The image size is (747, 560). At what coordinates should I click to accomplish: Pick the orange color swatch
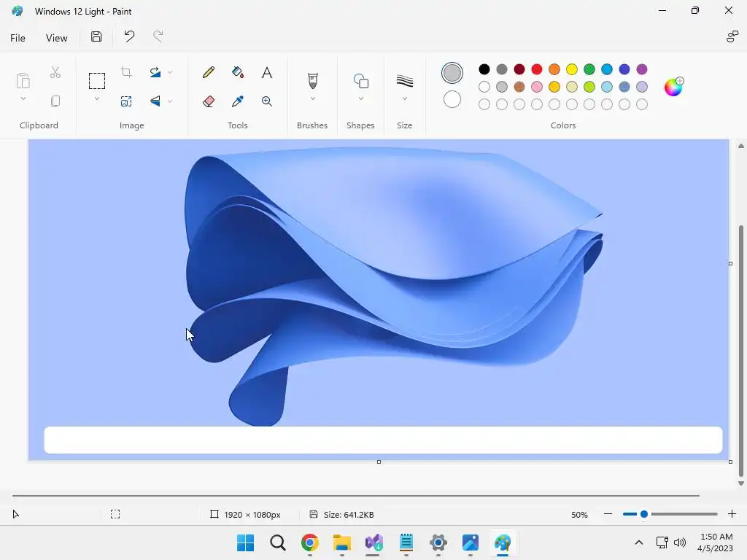pyautogui.click(x=554, y=69)
